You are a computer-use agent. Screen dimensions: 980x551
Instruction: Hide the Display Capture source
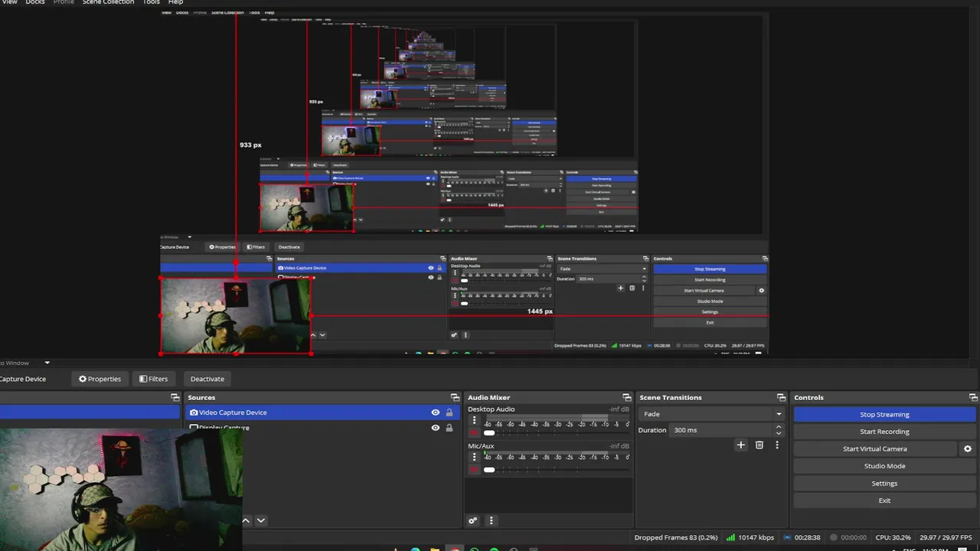[x=435, y=428]
